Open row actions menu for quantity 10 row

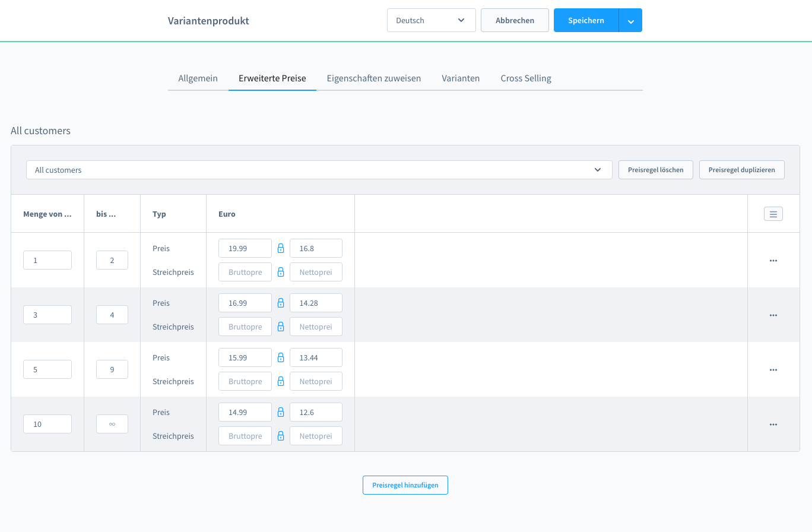(x=773, y=425)
